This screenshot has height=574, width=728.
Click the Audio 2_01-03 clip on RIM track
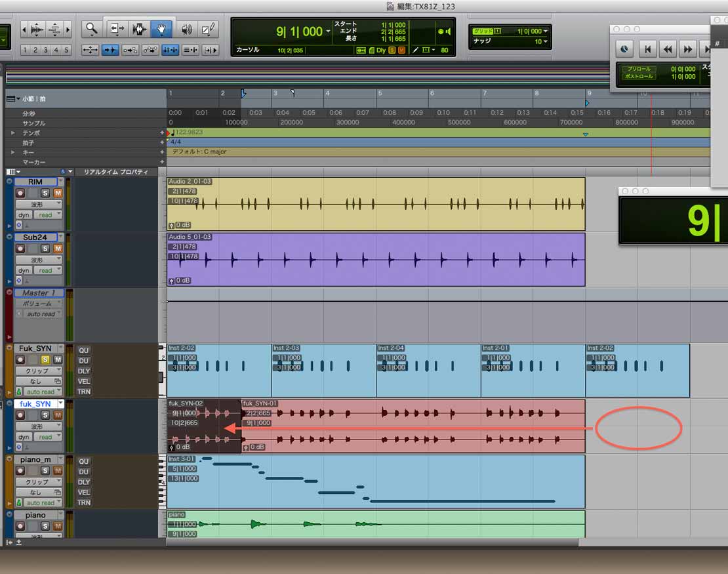pos(376,204)
